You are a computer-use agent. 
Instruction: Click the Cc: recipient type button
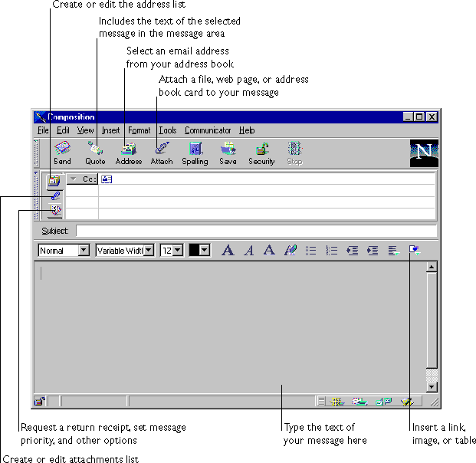coord(83,179)
